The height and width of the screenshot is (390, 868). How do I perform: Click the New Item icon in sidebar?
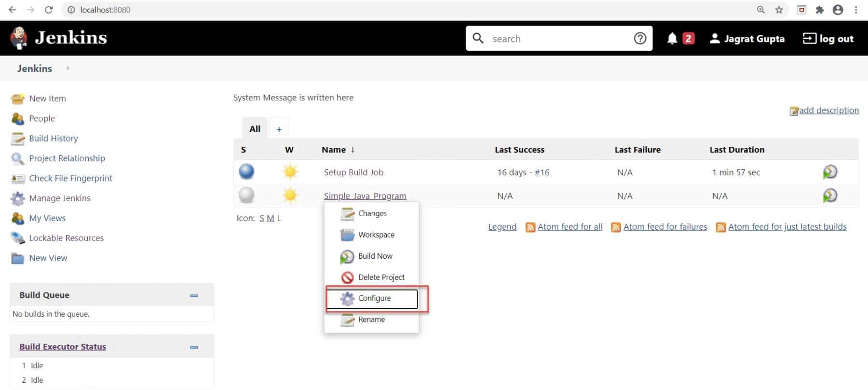point(18,98)
